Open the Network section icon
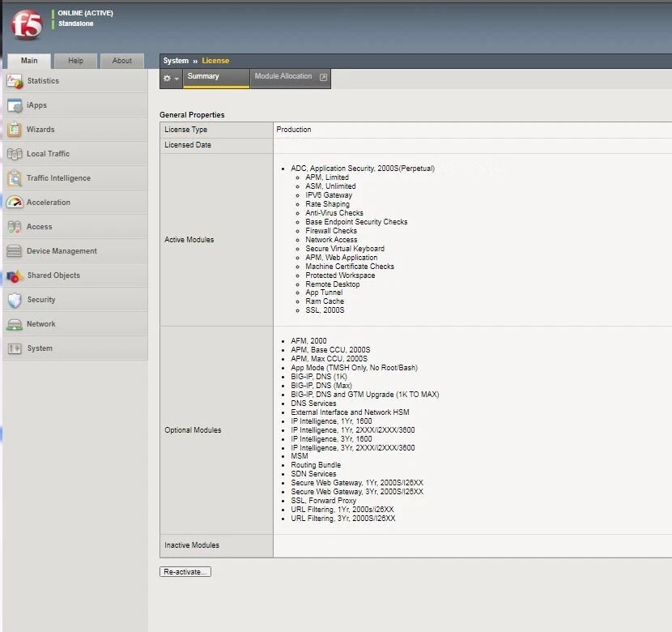This screenshot has width=672, height=632. 15,323
